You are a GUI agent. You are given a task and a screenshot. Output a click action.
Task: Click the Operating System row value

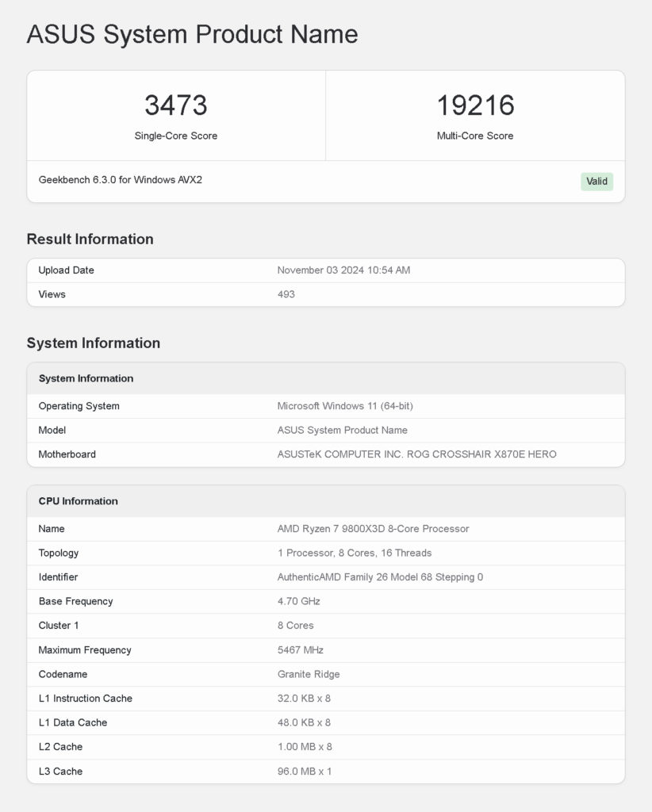(x=345, y=406)
